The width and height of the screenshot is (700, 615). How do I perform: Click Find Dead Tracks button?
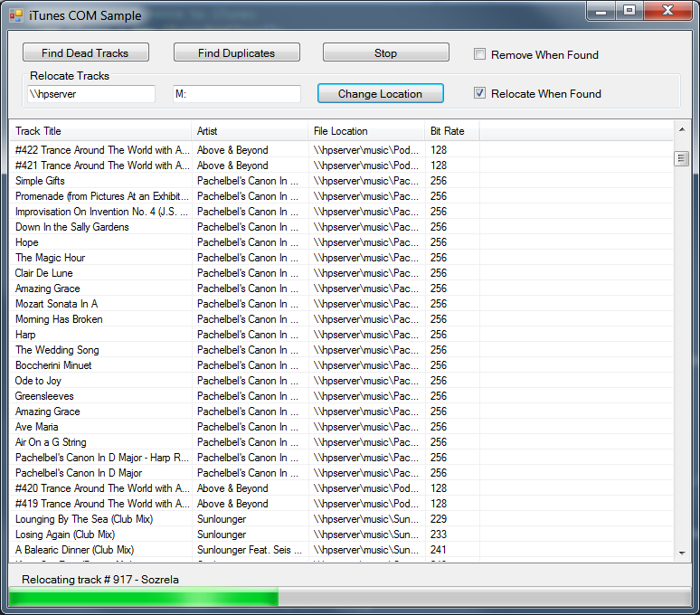(x=85, y=52)
